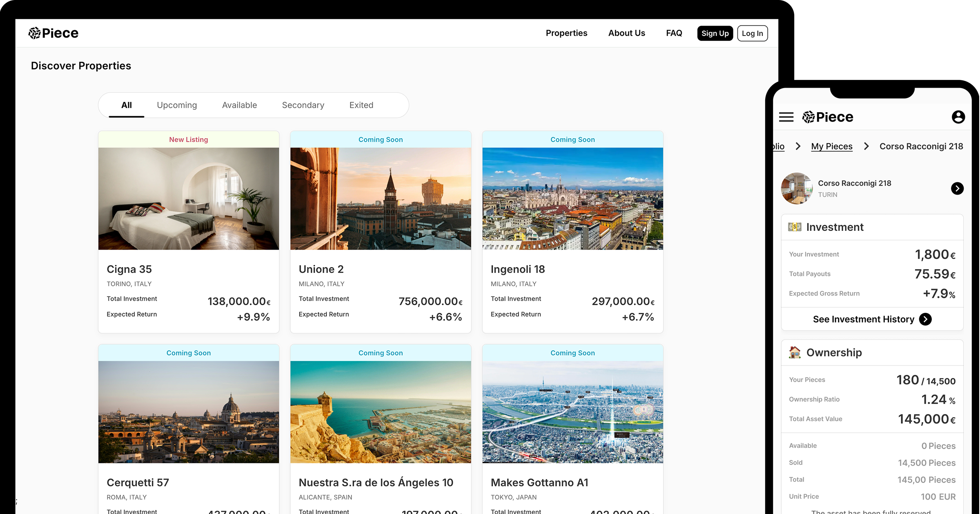Viewport: 980px width, 514px height.
Task: Click the money icon beside Investment
Action: (795, 227)
